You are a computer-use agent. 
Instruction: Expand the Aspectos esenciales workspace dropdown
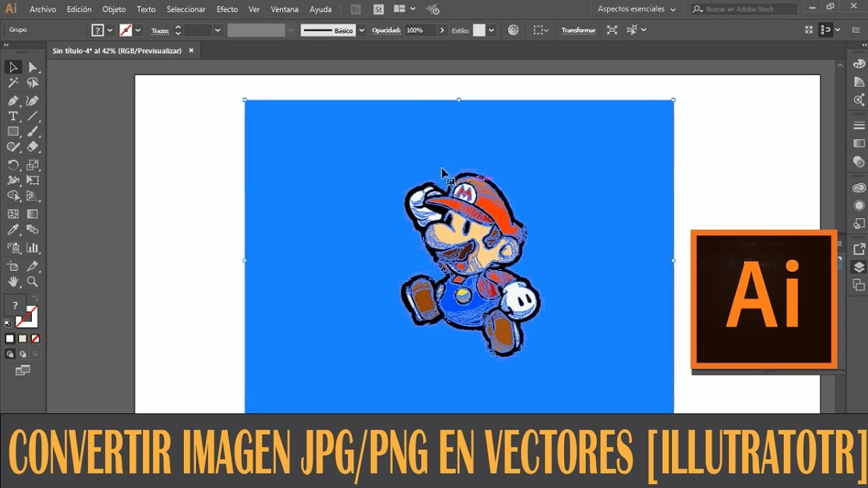click(636, 9)
